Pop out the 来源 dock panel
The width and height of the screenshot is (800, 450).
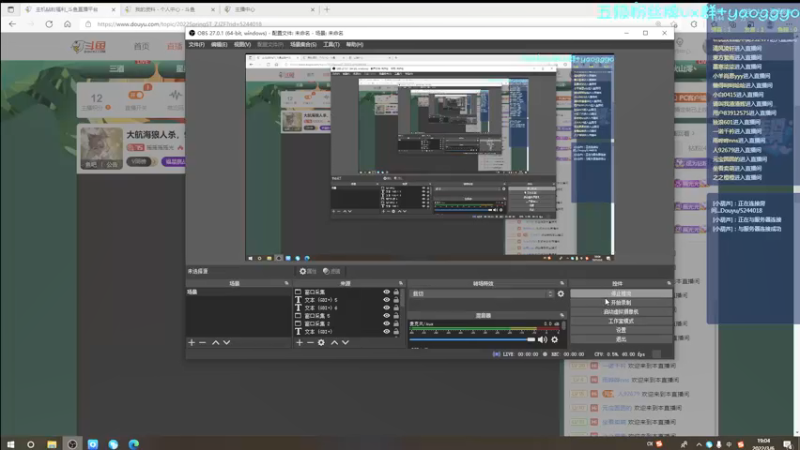tap(401, 283)
